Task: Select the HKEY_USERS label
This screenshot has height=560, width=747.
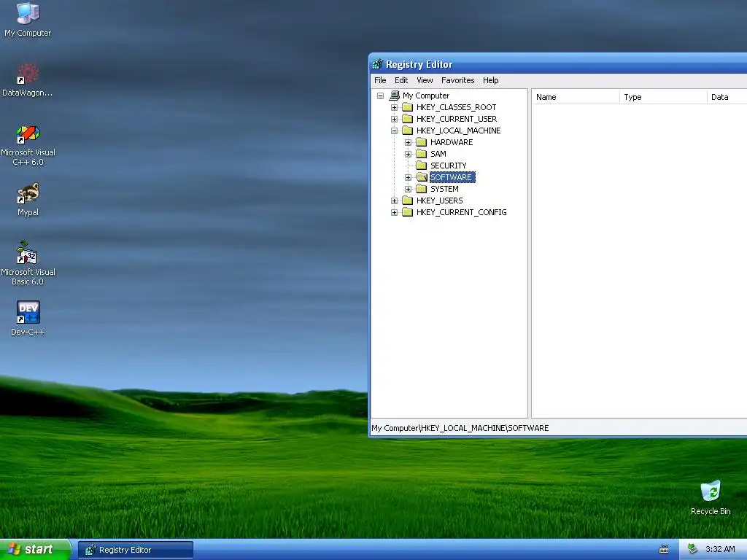Action: (x=439, y=201)
